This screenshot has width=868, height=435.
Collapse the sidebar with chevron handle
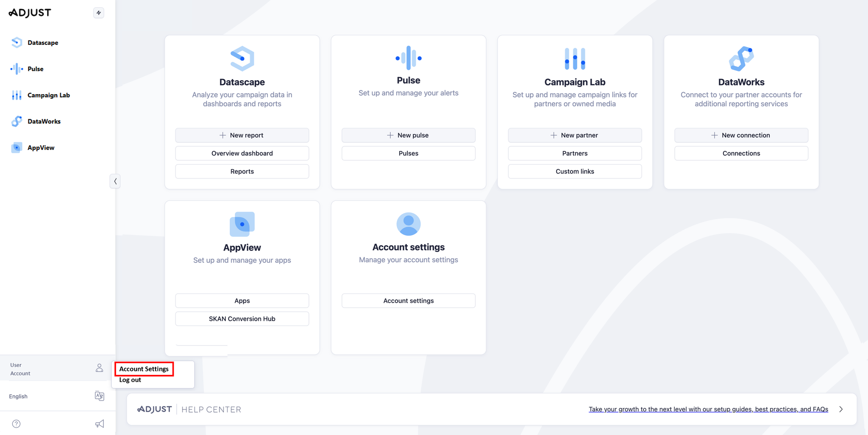(x=115, y=181)
